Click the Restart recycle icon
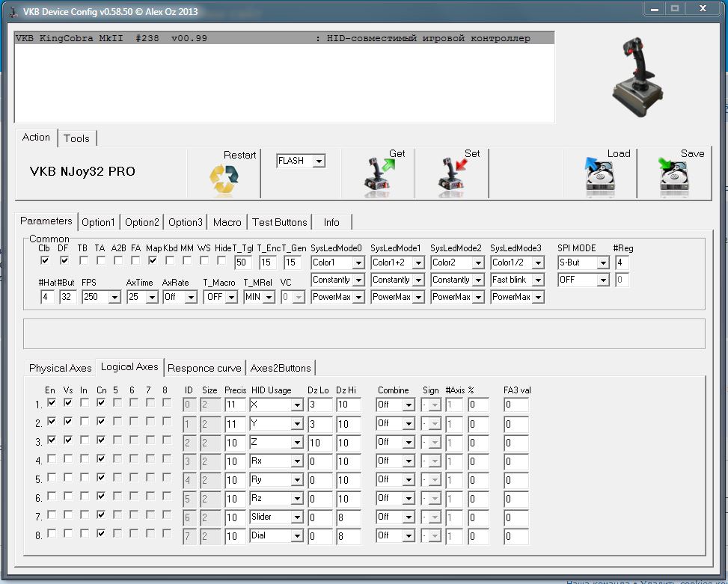The height and width of the screenshot is (584, 728). click(224, 179)
